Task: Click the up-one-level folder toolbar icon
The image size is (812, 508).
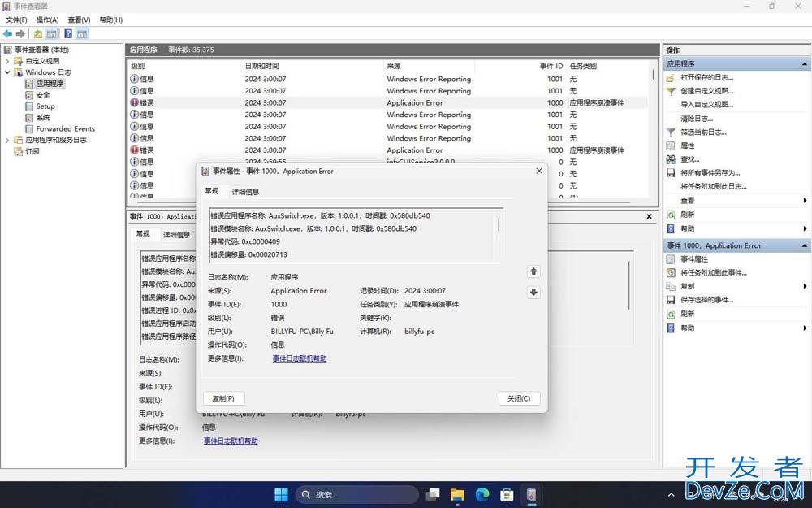Action: (x=38, y=33)
